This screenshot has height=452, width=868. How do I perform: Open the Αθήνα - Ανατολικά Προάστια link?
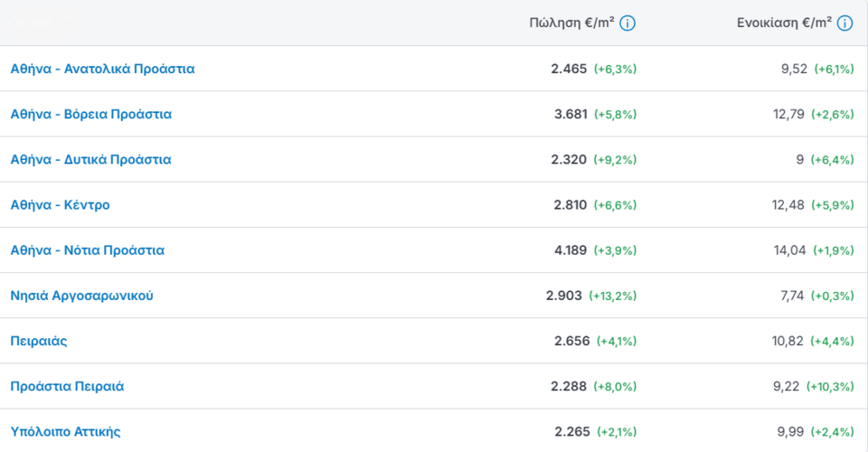coord(102,69)
